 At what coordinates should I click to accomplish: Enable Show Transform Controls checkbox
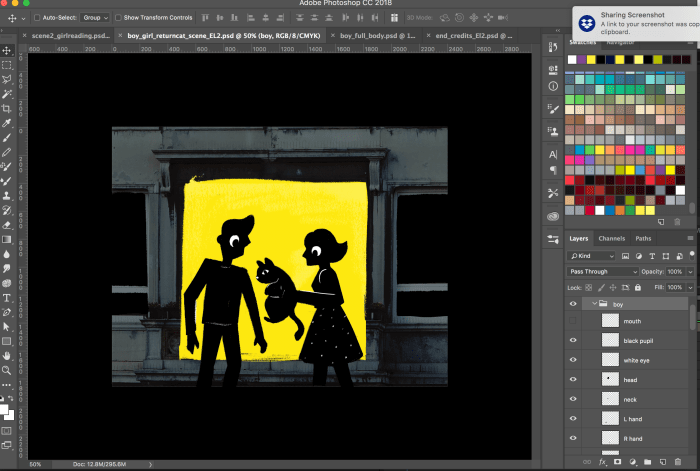tap(118, 18)
